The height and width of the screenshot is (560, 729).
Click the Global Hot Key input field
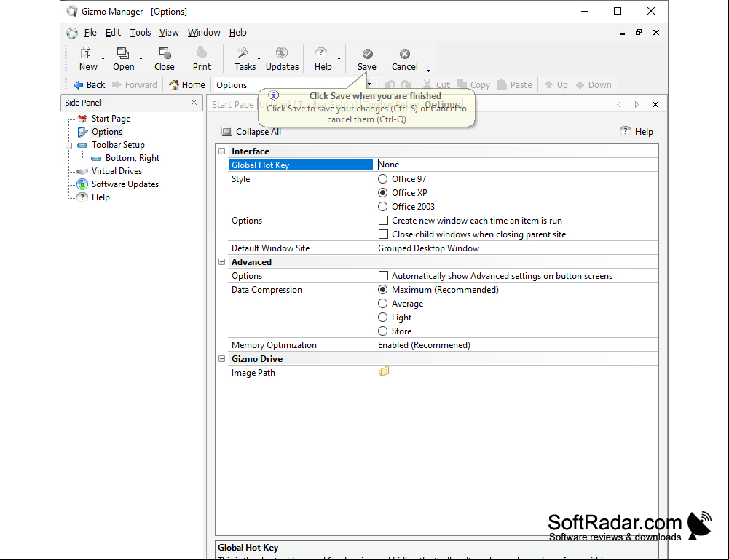[x=516, y=165]
